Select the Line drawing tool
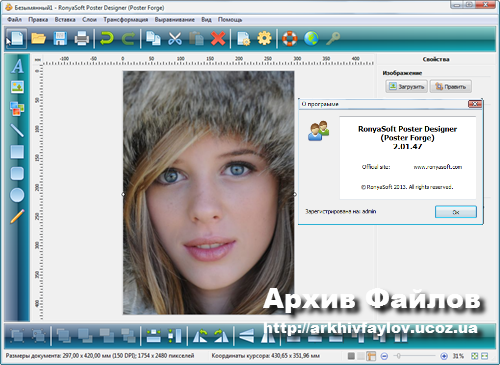 click(x=17, y=130)
